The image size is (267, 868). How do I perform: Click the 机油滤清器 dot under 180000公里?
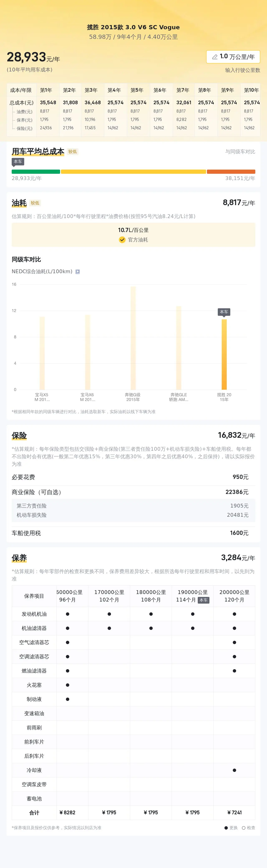(x=151, y=628)
